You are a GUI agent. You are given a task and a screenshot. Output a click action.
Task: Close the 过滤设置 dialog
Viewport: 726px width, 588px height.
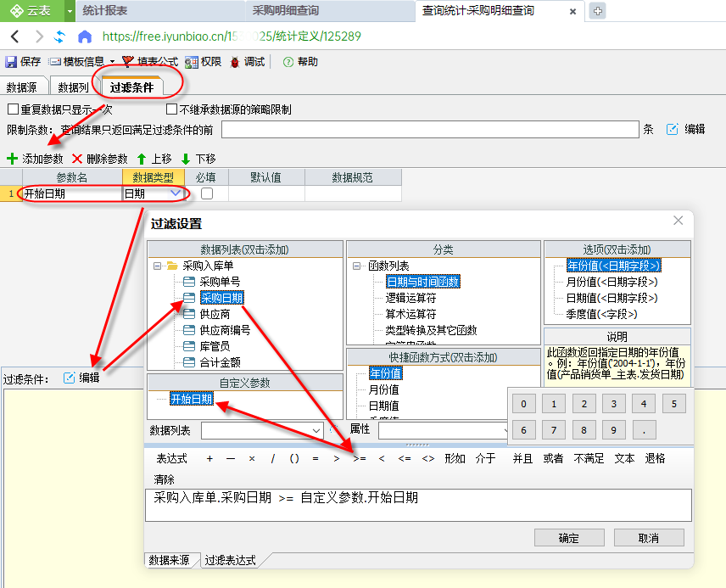[x=678, y=221]
